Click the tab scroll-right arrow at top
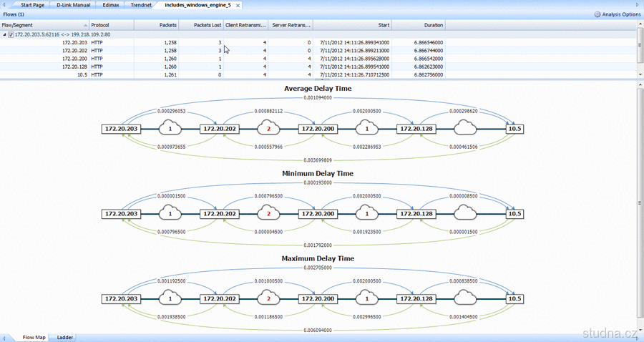This screenshot has height=342, width=644. (x=638, y=5)
